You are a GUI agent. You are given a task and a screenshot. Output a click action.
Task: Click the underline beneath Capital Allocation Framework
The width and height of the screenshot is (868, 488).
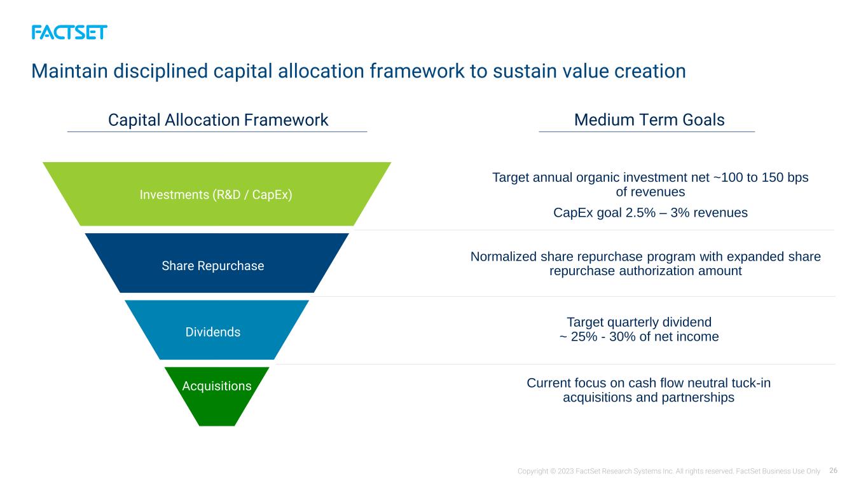pos(217,132)
